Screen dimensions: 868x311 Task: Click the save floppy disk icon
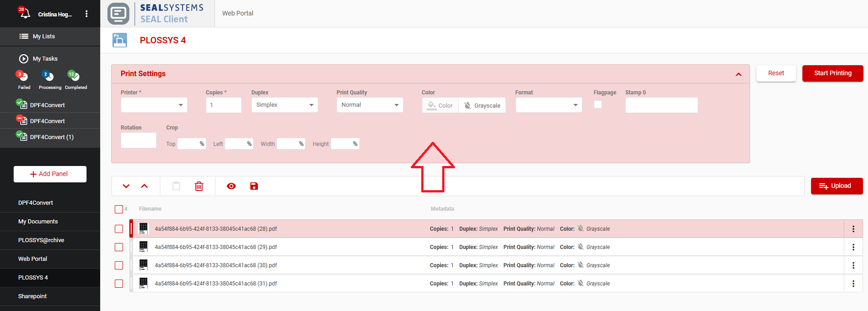coord(254,186)
